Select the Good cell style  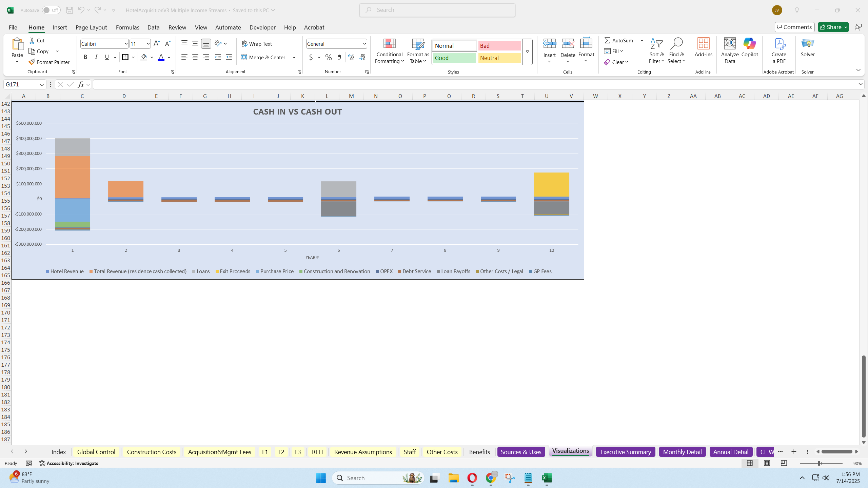coord(454,58)
